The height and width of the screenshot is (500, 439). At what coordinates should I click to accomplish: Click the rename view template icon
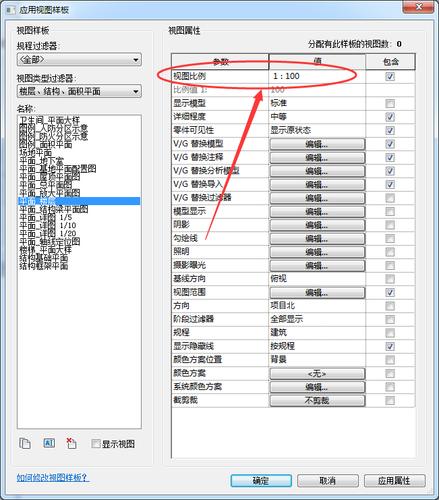tap(49, 443)
